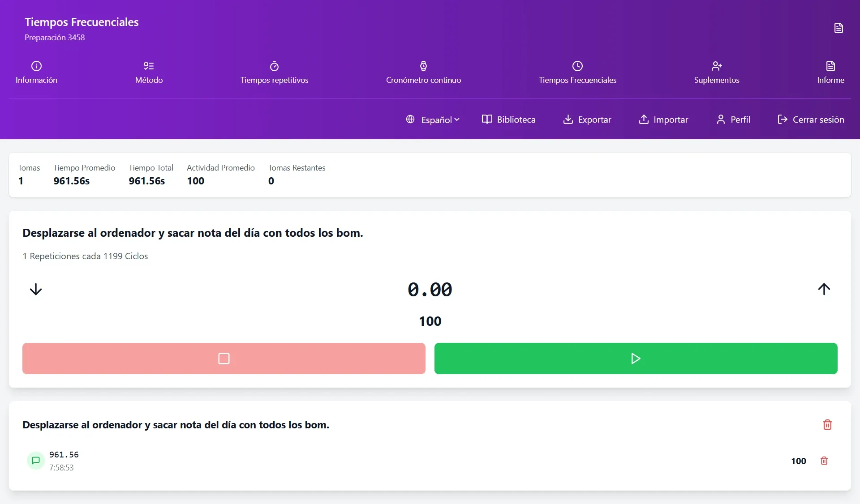Image resolution: width=860 pixels, height=504 pixels.
Task: Delete the 961.56 record with its trash icon
Action: click(824, 461)
